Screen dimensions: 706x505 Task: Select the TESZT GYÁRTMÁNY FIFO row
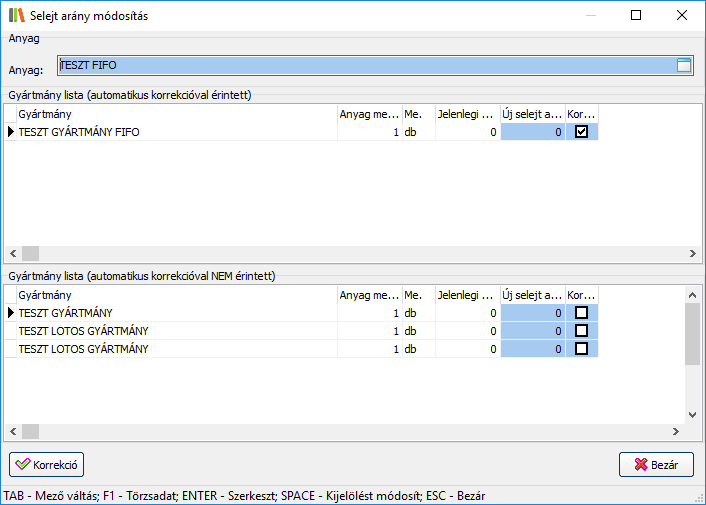point(175,132)
